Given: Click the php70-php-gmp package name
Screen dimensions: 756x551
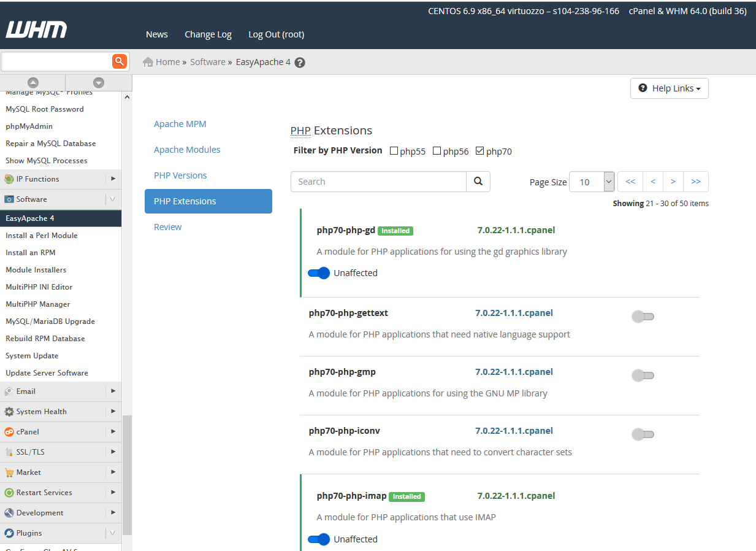Looking at the screenshot, I should tap(342, 372).
